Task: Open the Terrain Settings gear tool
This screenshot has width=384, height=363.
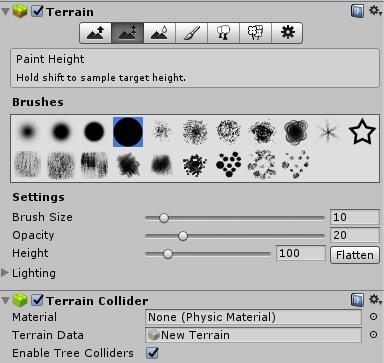Action: [x=287, y=33]
